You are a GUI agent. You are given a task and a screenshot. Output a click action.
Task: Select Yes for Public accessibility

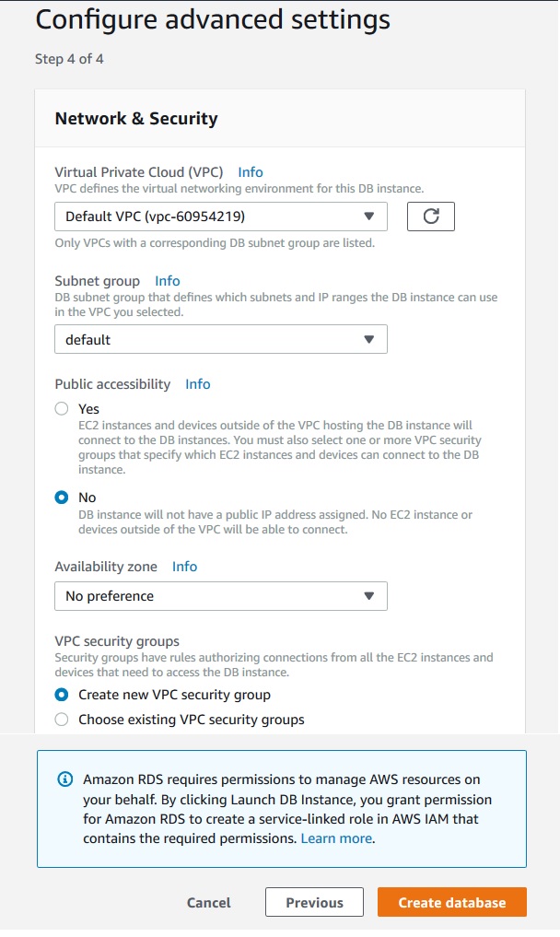pos(62,409)
